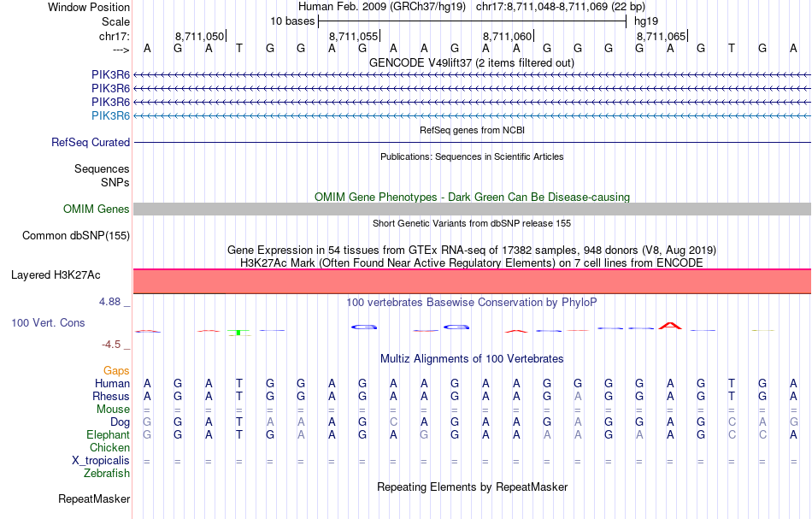Click the Zebrafish species row label
812x519 pixels.
[107, 473]
